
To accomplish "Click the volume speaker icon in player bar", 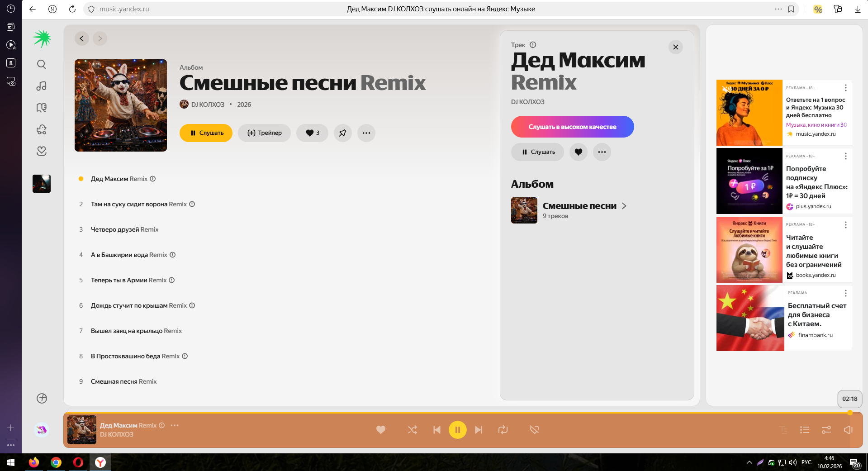I will 848,430.
